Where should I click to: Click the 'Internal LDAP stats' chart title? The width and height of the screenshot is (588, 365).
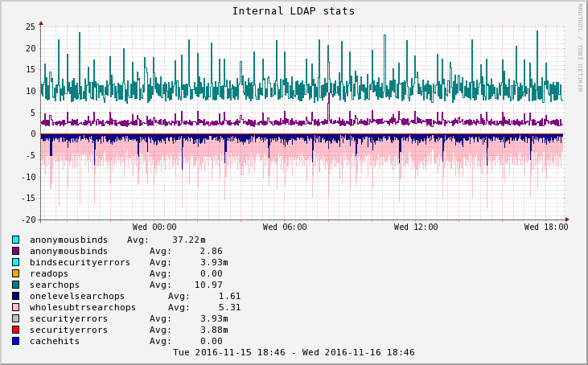click(294, 11)
